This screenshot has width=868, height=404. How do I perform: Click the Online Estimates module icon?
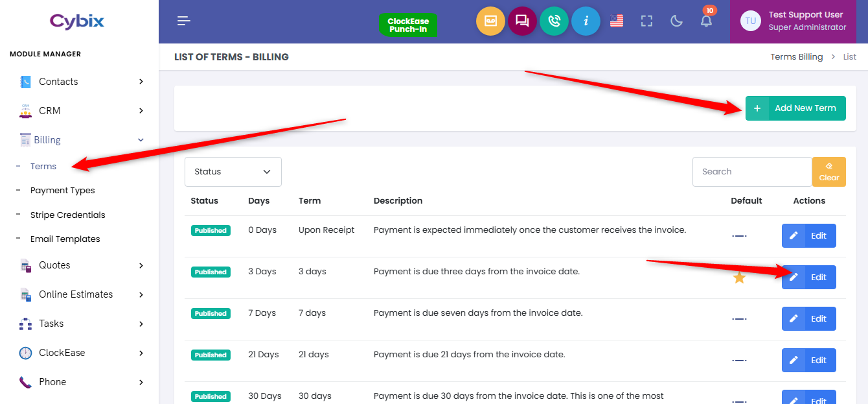(x=25, y=294)
